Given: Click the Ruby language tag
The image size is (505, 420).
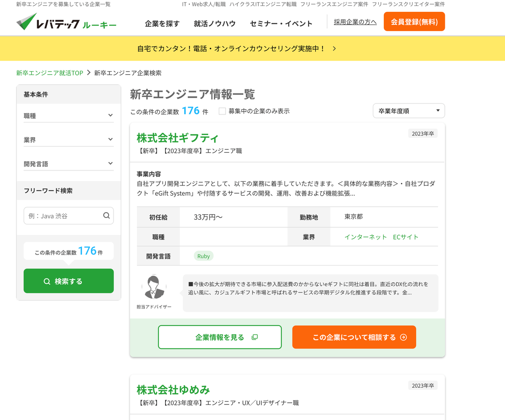Looking at the screenshot, I should point(204,256).
